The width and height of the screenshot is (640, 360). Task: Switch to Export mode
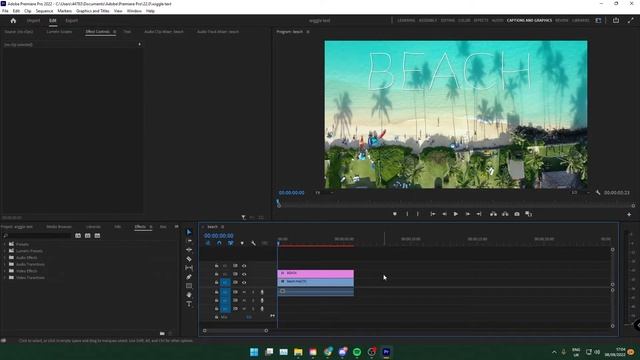coord(71,20)
